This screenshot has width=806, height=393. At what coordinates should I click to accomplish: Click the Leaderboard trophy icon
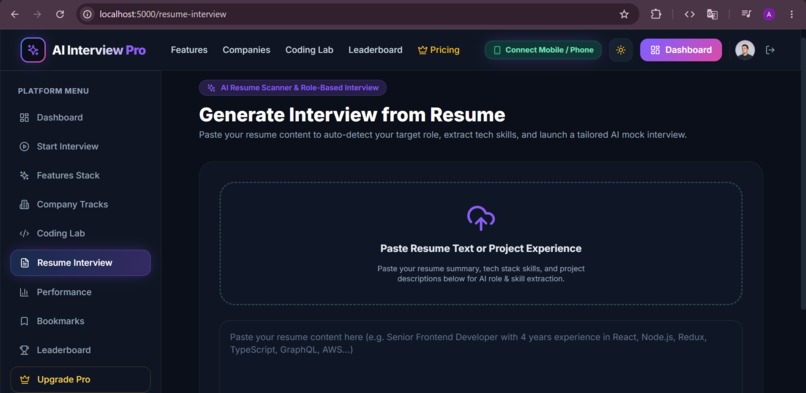(24, 350)
